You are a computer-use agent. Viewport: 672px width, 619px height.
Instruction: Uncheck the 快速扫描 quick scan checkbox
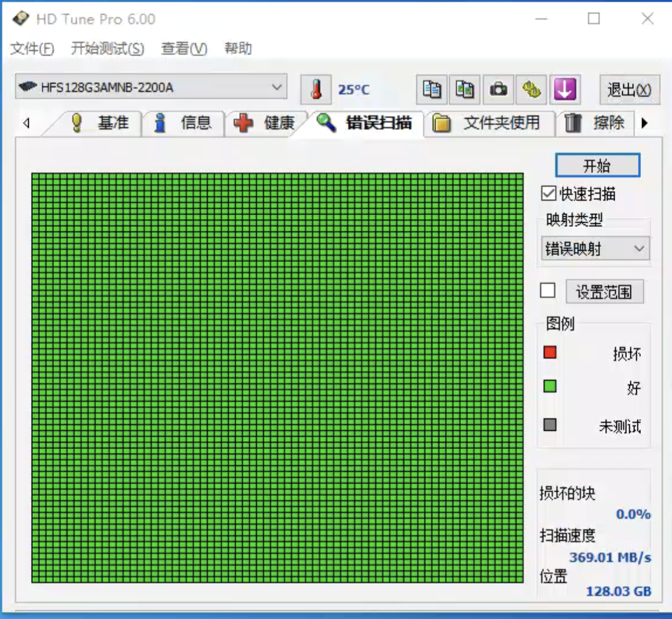[549, 193]
